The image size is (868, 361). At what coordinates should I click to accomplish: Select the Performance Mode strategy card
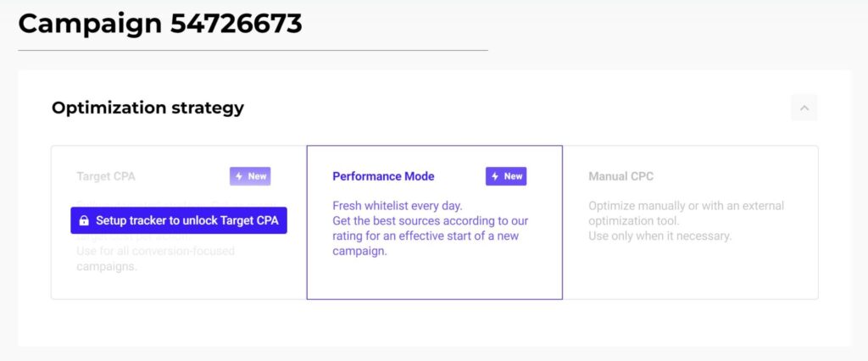click(x=435, y=223)
